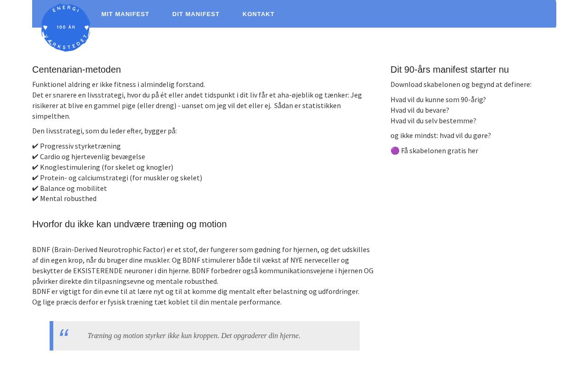This screenshot has height=368, width=588.
Task: Click the "Hvad vil du bevare?" line
Action: pyautogui.click(x=419, y=110)
